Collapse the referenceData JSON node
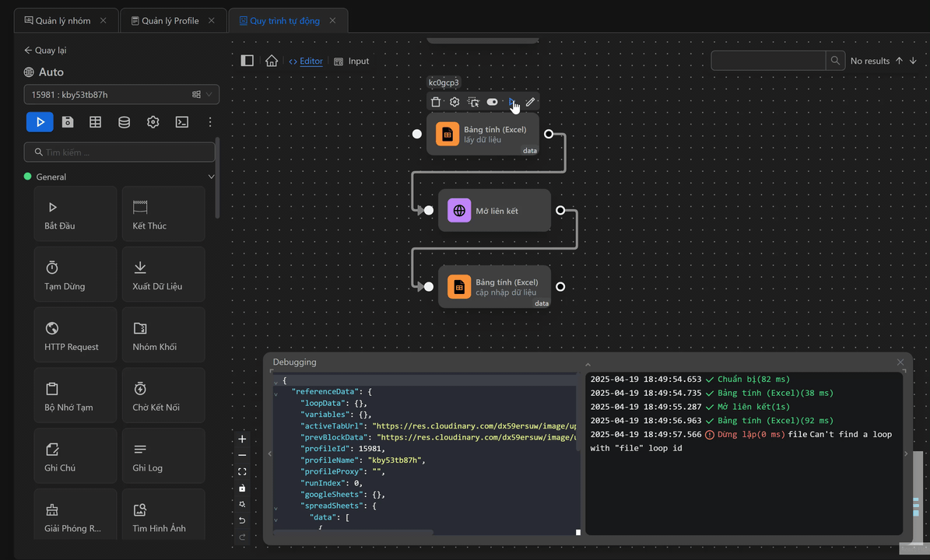Image resolution: width=930 pixels, height=560 pixels. coord(276,393)
